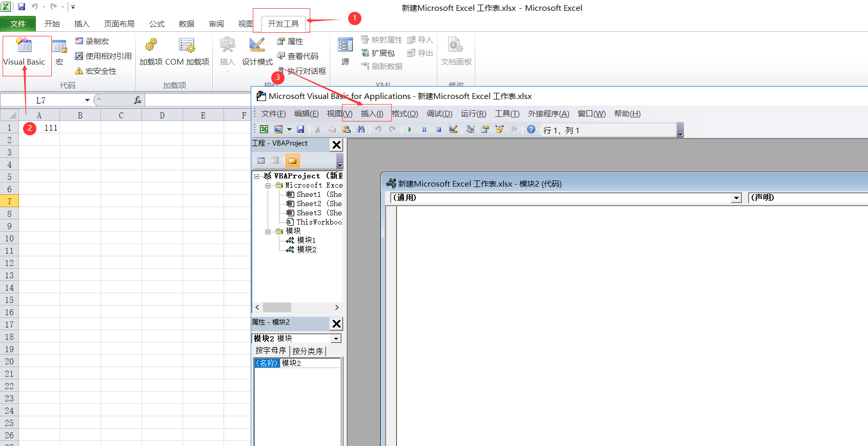Viewport: 868px width, 446px height.
Task: Toggle 设计模式 design mode
Action: coord(257,53)
